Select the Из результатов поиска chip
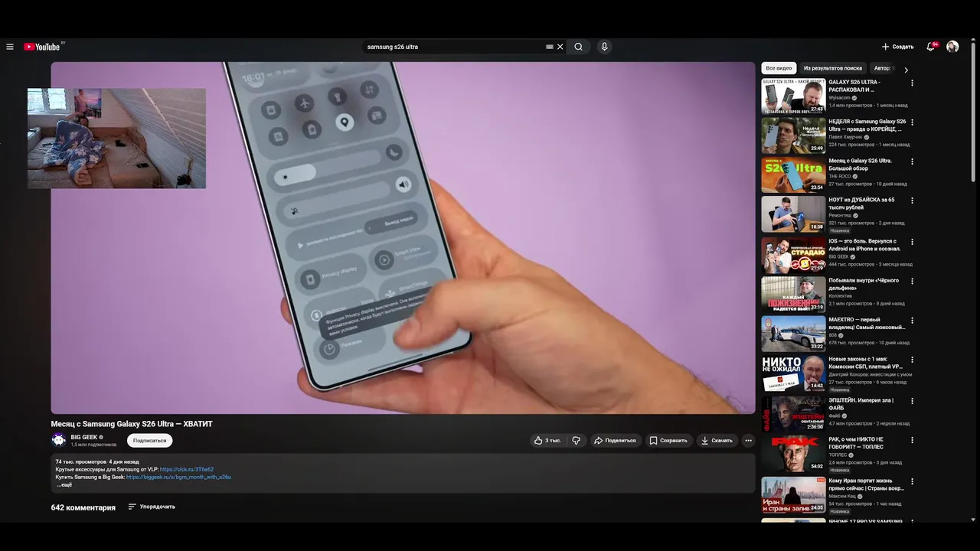Viewport: 980px width, 551px height. 834,68
